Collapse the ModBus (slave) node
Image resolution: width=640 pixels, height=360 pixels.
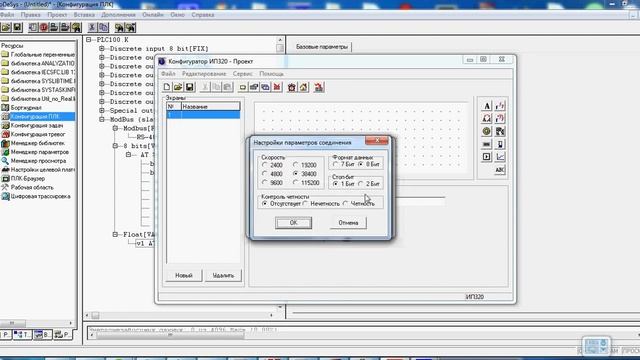[x=102, y=120]
